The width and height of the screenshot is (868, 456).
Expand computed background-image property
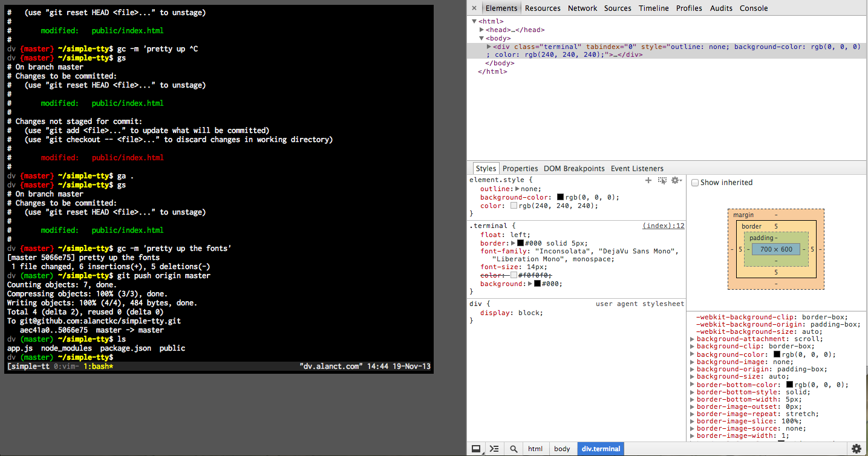tap(692, 362)
